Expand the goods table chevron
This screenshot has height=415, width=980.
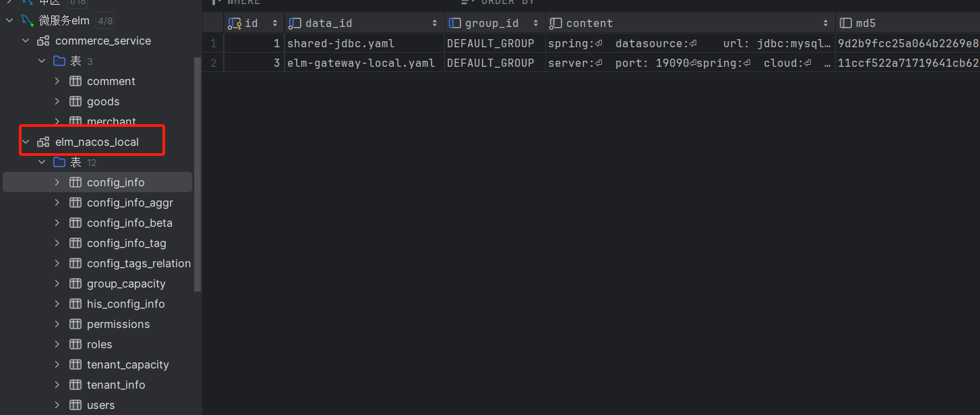57,101
